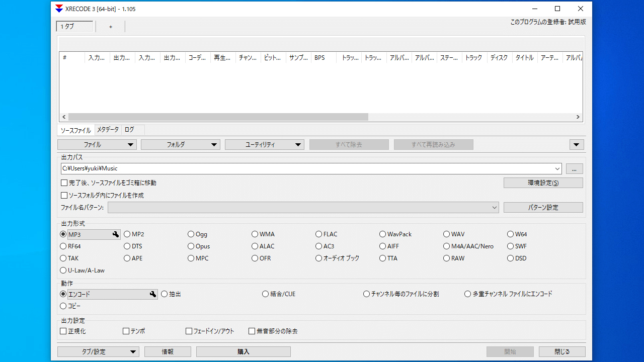The image size is (644, 362).
Task: Click the すべて再読み込み button
Action: pos(433,145)
